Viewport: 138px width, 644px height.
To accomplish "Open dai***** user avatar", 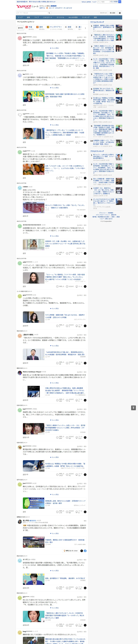I will coord(20,38).
